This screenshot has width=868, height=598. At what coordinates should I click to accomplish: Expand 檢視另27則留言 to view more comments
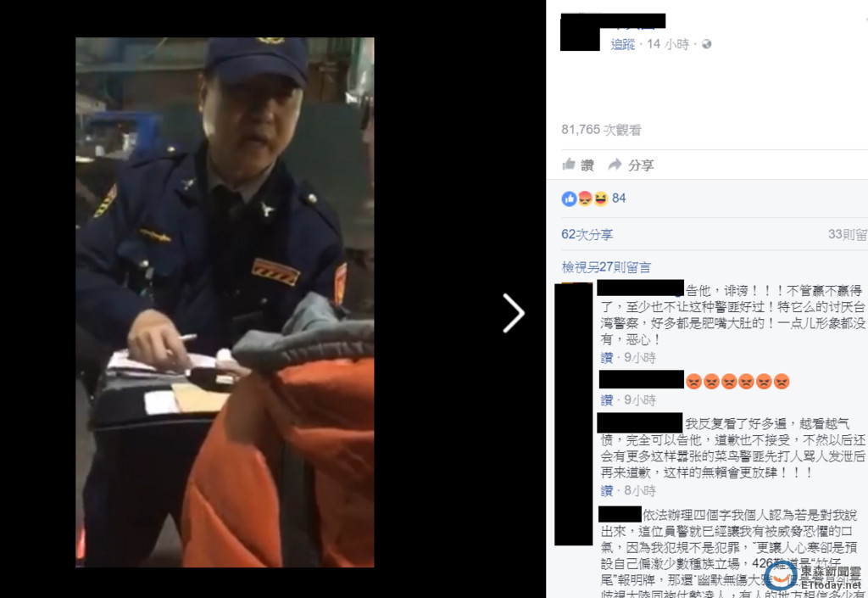[x=606, y=267]
